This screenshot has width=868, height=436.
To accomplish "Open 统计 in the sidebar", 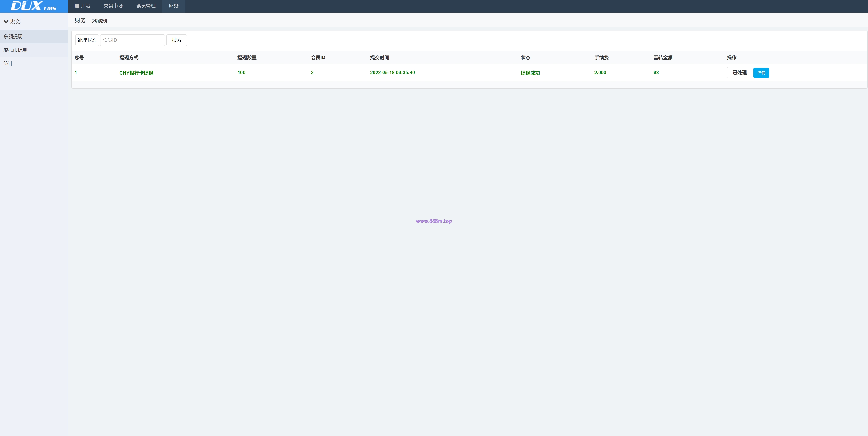I will [34, 63].
